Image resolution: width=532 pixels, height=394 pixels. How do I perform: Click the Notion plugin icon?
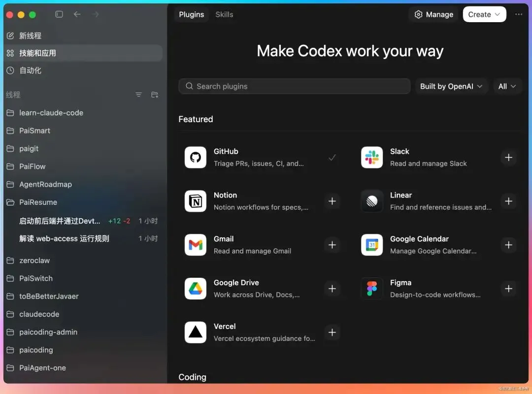coord(196,201)
